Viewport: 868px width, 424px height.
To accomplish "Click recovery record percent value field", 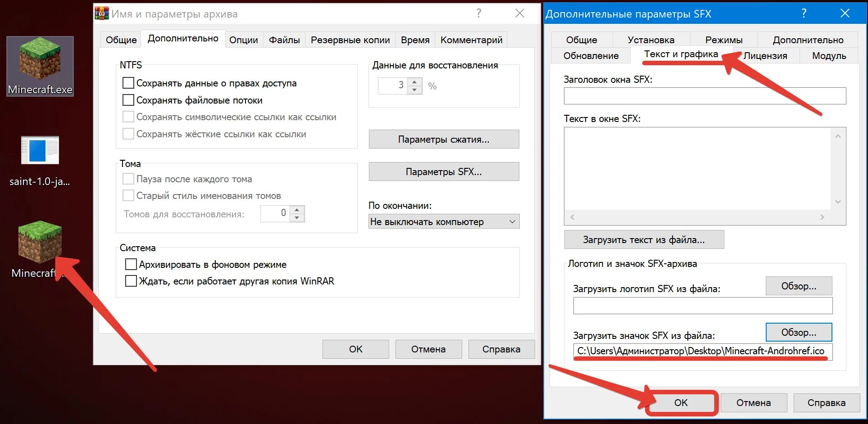I will (393, 86).
